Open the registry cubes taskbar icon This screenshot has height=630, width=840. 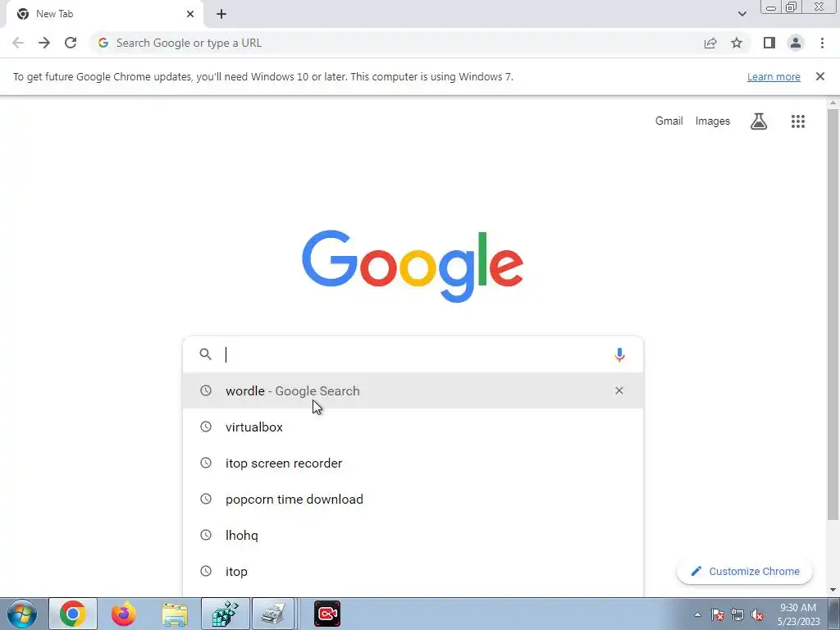tap(226, 614)
